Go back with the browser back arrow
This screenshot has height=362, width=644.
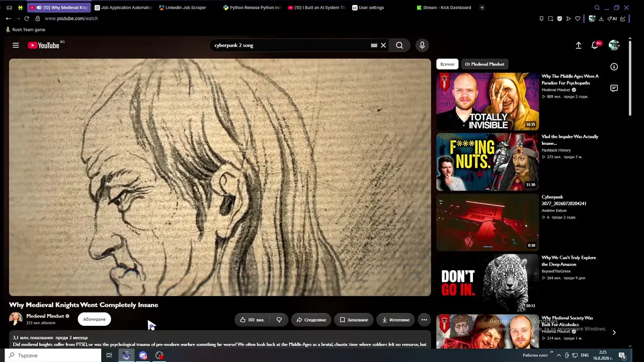[x=9, y=19]
